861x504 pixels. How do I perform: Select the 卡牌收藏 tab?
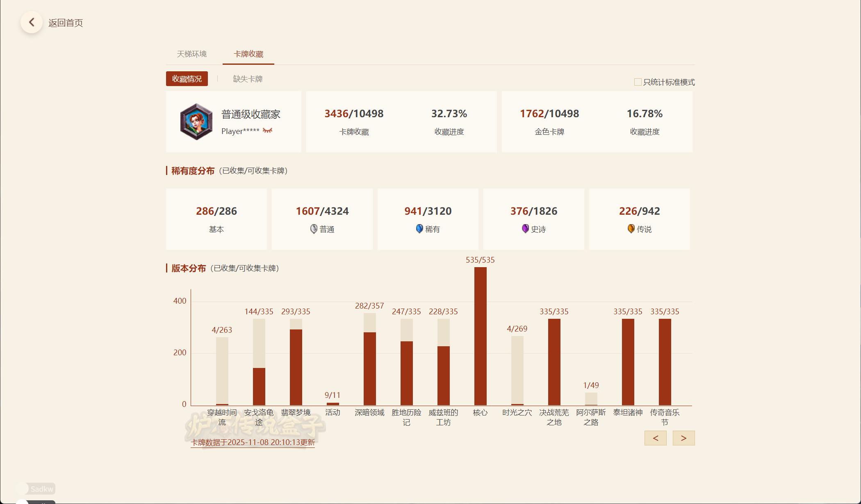point(248,54)
